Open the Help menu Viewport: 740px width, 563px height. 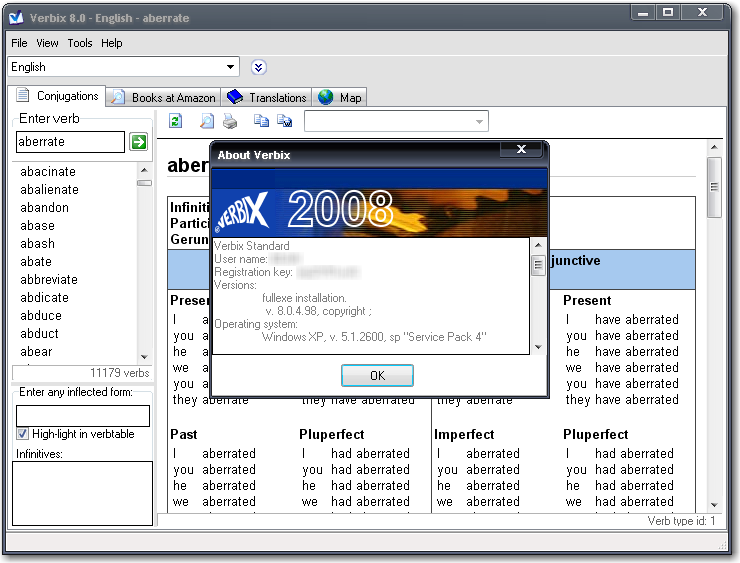[112, 43]
